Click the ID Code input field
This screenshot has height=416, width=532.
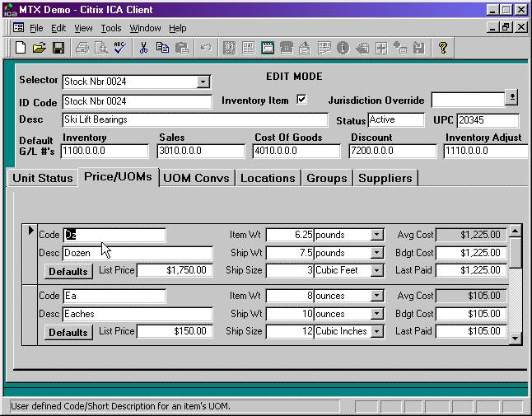tap(137, 101)
